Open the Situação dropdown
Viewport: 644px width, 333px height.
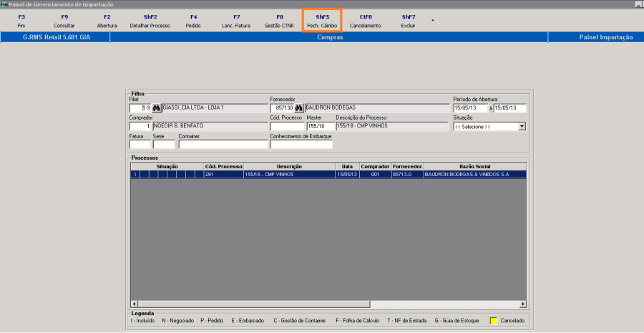click(522, 127)
